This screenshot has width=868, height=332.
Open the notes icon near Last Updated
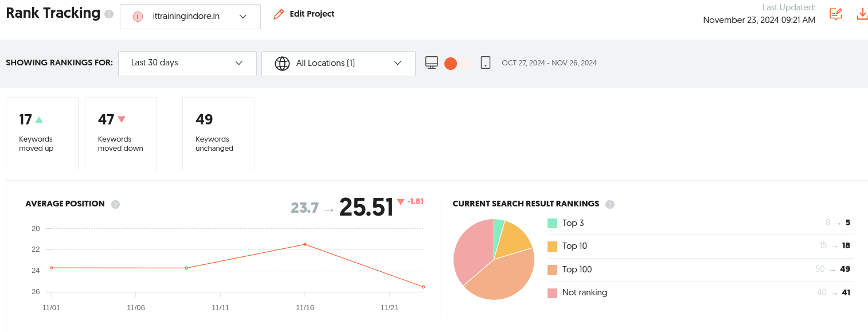836,14
